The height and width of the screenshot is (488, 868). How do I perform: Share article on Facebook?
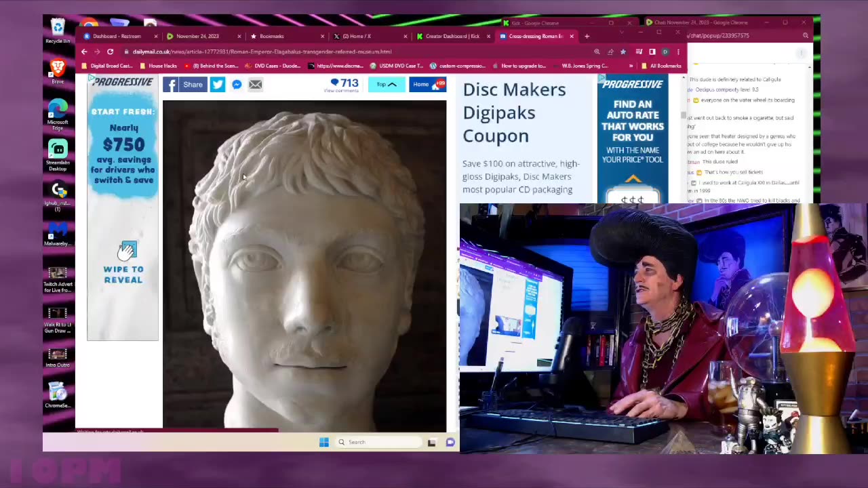point(184,85)
